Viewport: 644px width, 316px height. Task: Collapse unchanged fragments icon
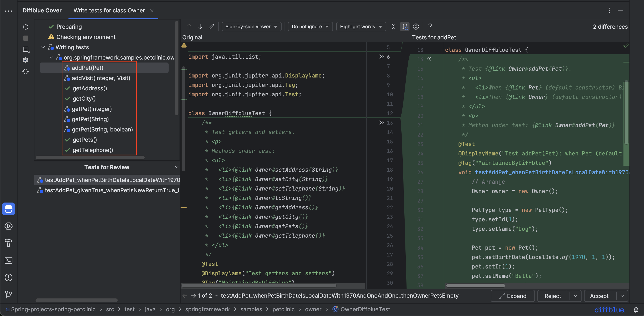pos(393,27)
